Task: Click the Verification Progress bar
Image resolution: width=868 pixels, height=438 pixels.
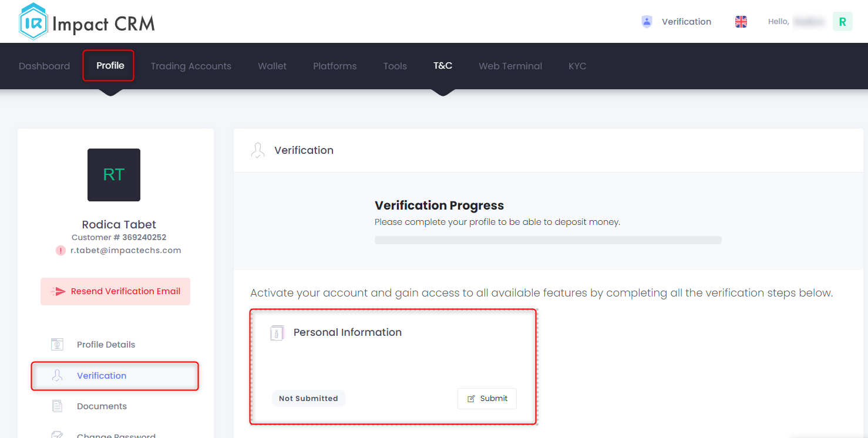Action: (x=548, y=240)
